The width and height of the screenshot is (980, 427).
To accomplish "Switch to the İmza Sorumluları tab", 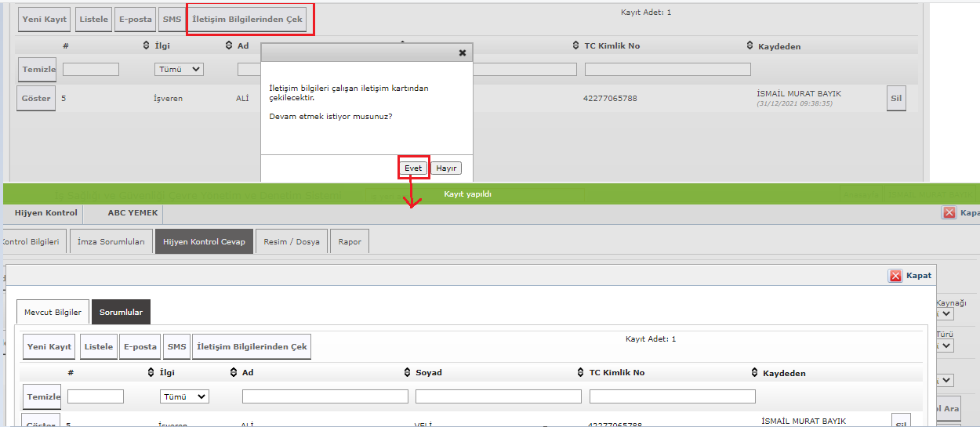I will 111,242.
